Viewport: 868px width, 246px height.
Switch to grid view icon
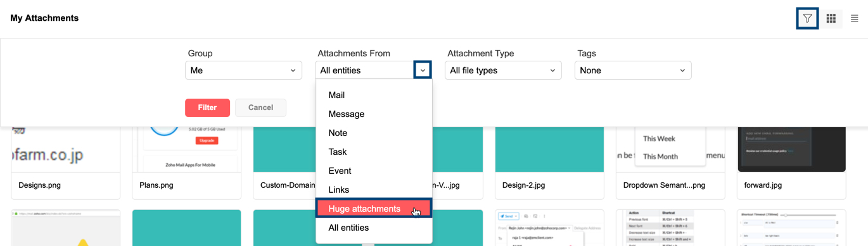[x=831, y=18]
